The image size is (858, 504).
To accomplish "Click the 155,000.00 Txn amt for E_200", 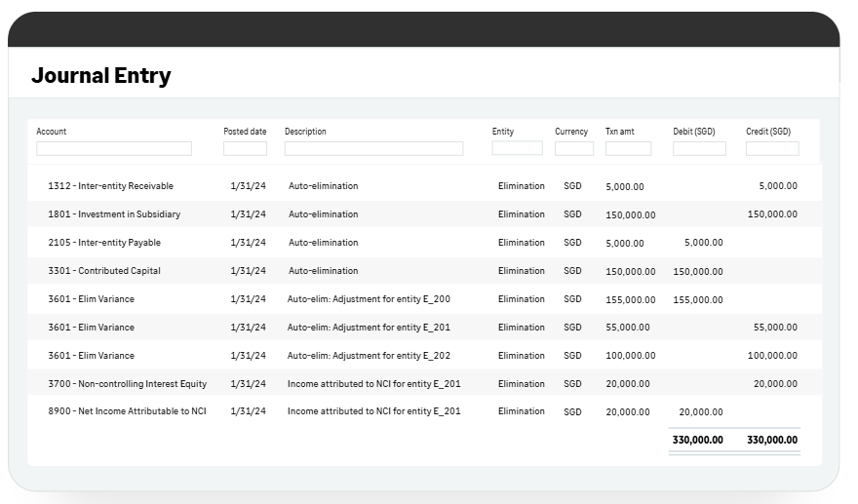I will click(631, 300).
